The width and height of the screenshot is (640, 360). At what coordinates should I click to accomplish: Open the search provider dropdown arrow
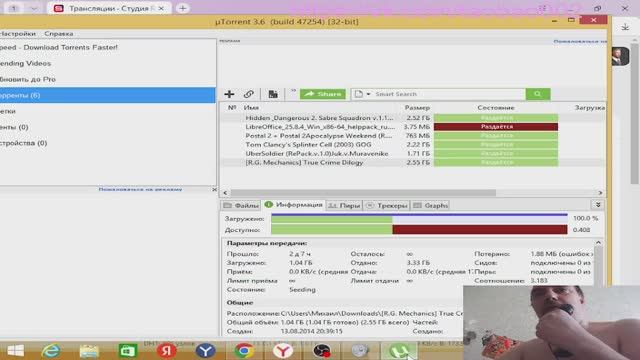368,94
